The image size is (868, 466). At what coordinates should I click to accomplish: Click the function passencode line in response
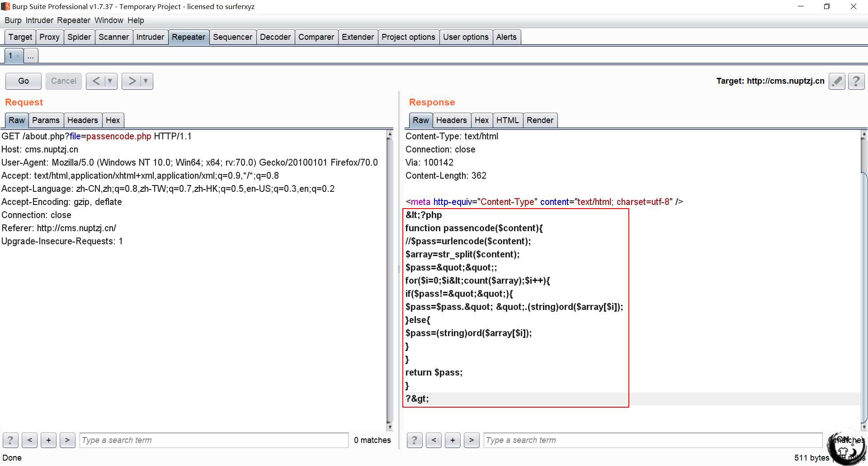pyautogui.click(x=474, y=228)
